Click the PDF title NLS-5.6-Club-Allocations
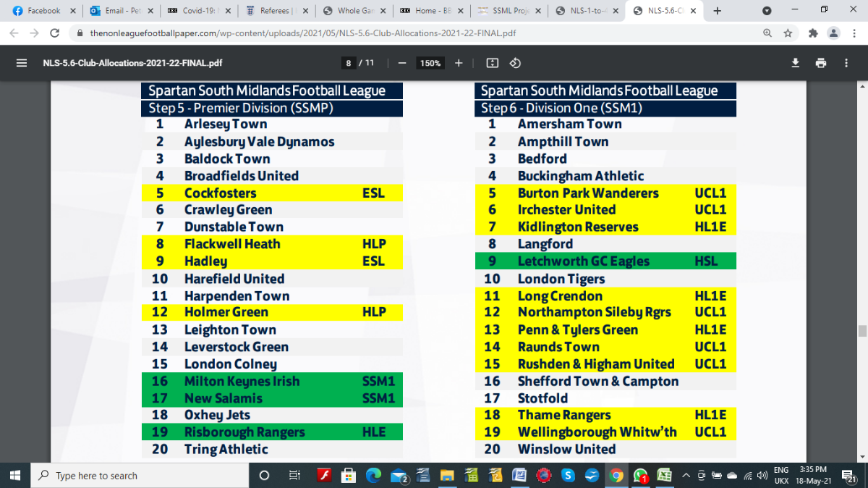The width and height of the screenshot is (868, 488). click(x=132, y=63)
